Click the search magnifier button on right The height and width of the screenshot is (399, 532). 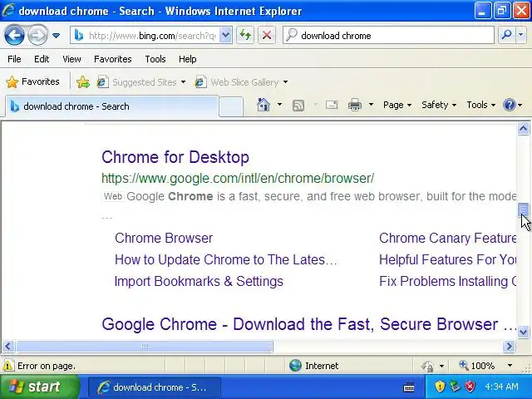(x=506, y=35)
